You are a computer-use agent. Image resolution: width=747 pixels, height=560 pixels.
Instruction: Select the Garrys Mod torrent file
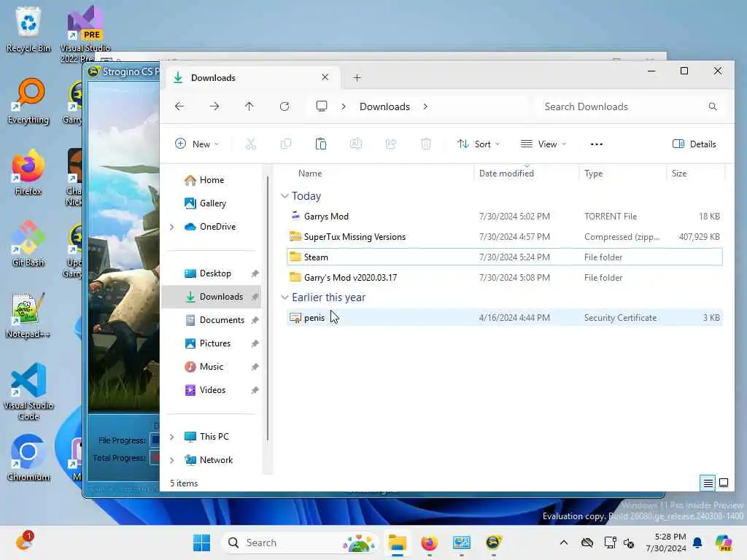(x=505, y=216)
